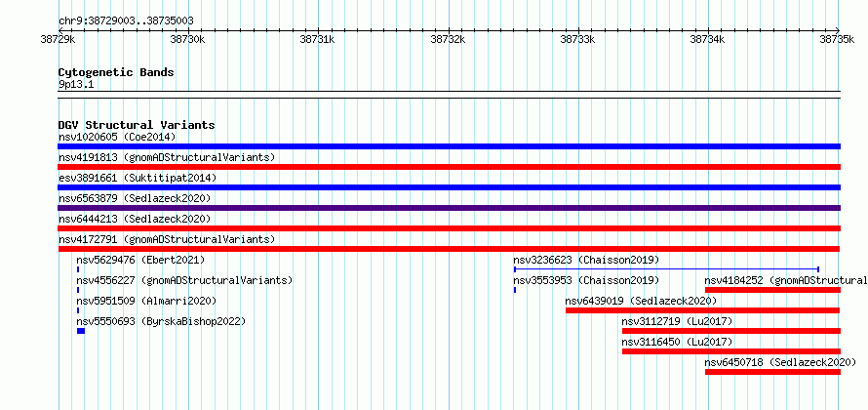Screen dimensions: 868x410
Task: Click the 38732k ruler tick label
Action: 448,39
